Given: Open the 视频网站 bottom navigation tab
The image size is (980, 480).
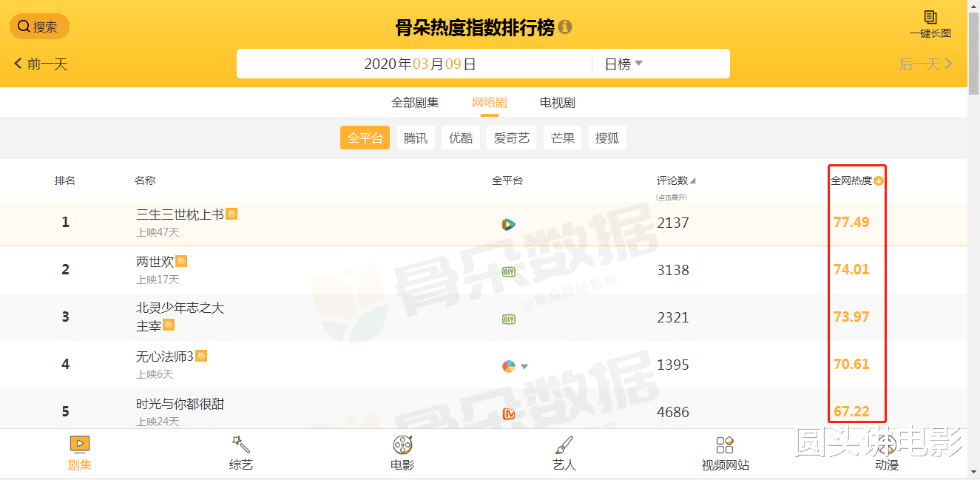Looking at the screenshot, I should point(725,453).
